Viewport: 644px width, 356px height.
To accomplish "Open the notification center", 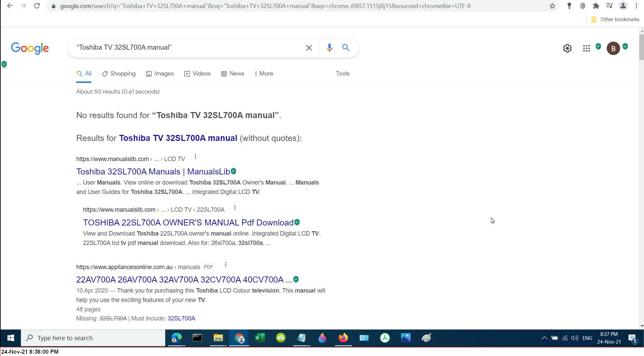I will (633, 338).
